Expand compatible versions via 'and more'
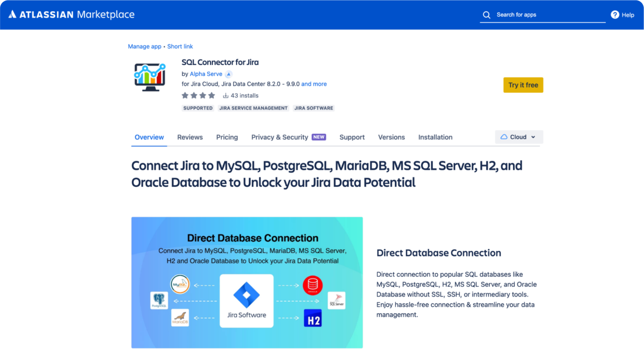The height and width of the screenshot is (362, 644). coord(314,84)
